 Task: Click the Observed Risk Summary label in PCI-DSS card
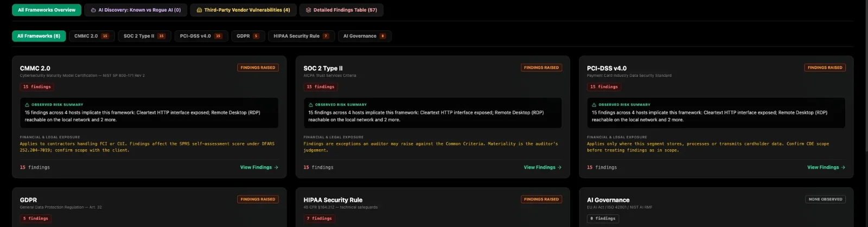pos(624,105)
